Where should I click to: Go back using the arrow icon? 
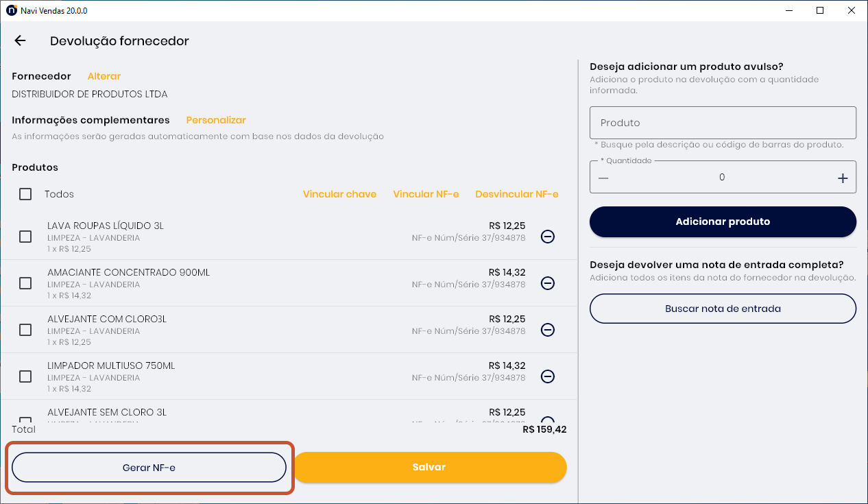click(x=20, y=41)
